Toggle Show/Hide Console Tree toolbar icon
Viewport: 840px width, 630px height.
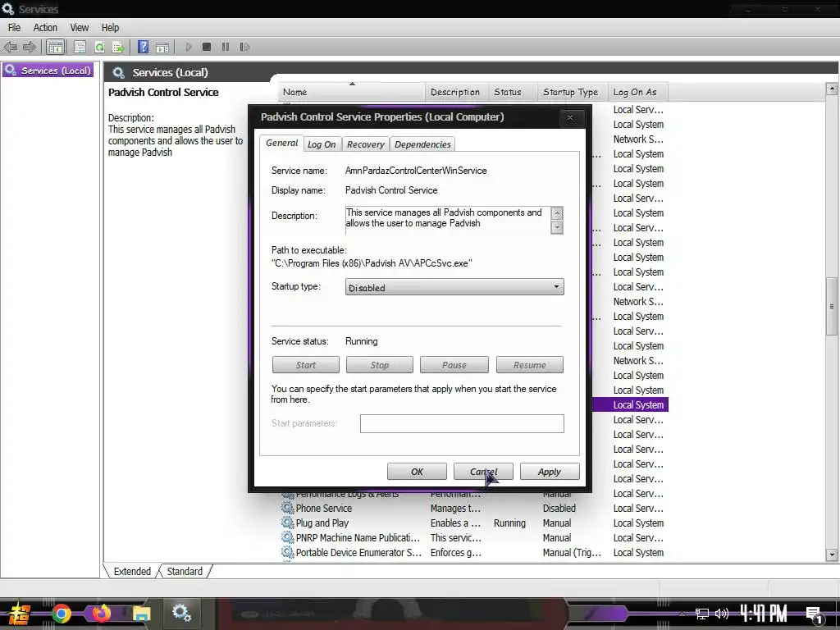click(x=55, y=47)
